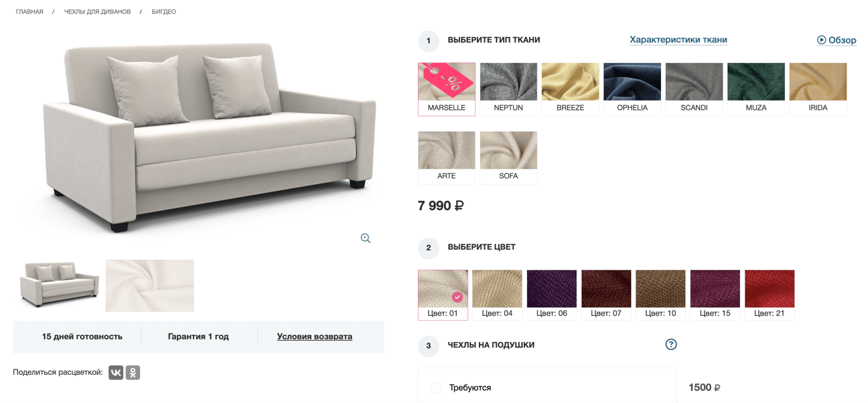The image size is (868, 403).
Task: Select MARSELLE fabric with discount tag
Action: (447, 89)
